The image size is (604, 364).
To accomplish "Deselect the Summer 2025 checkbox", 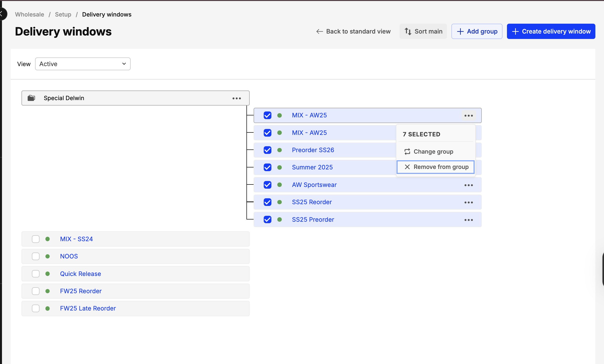I will 267,167.
